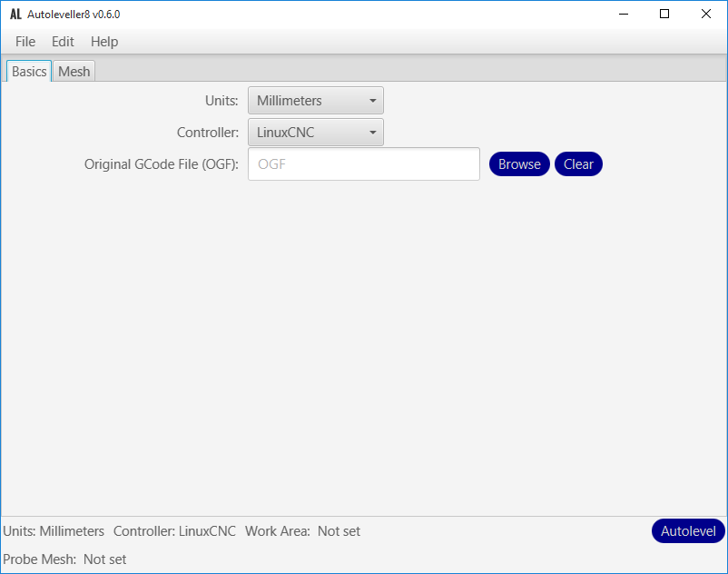Minimize the Autoleveller8 window
This screenshot has height=574, width=728.
click(x=624, y=15)
